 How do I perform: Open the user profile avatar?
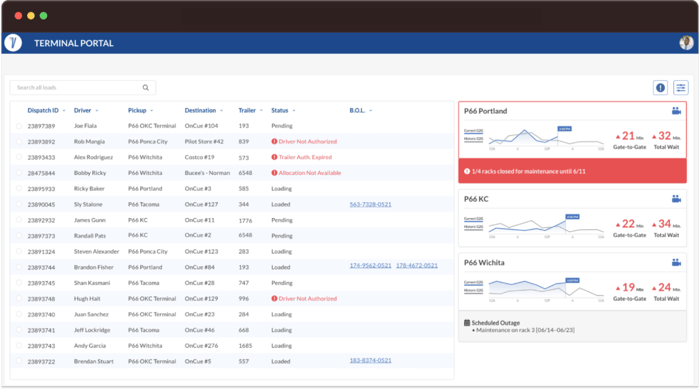(x=686, y=43)
